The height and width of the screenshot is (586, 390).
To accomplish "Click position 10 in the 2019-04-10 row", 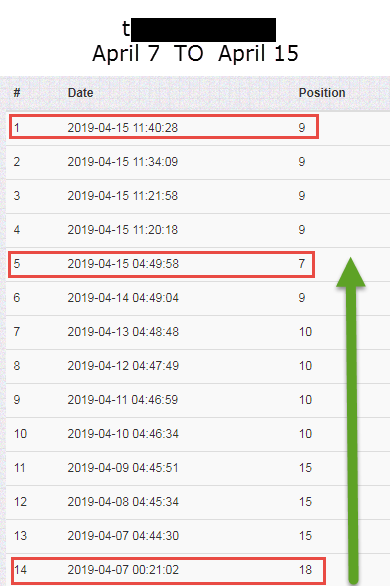I will point(305,434).
